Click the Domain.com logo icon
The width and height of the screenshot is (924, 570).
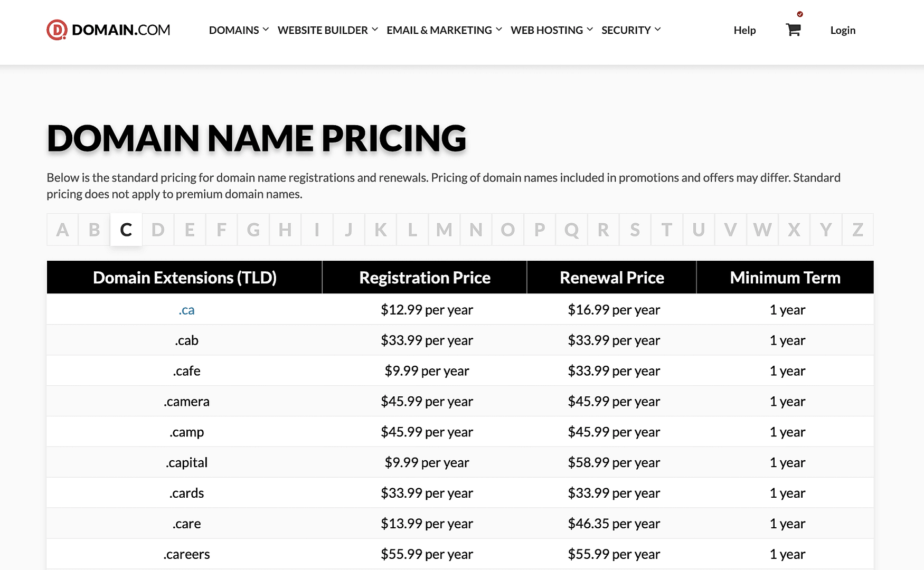tap(56, 30)
